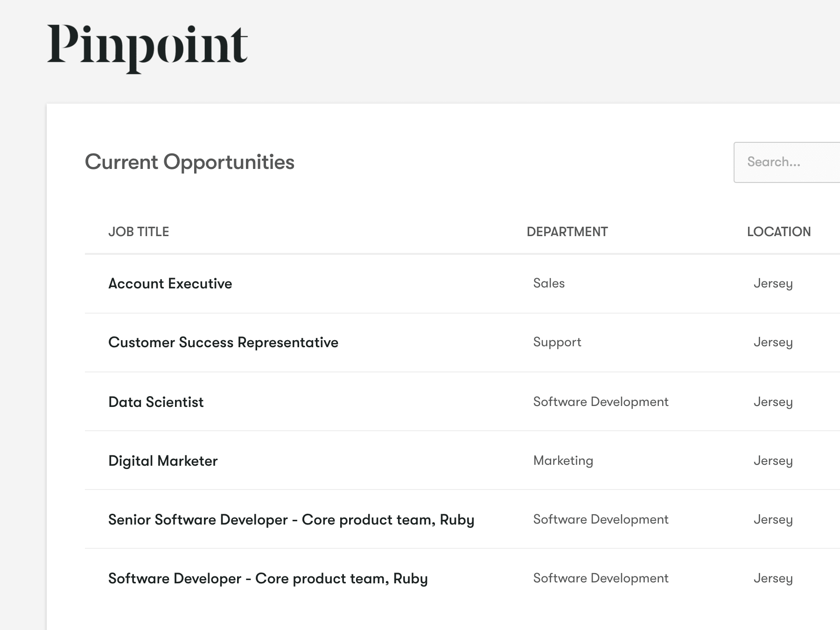Click Jersey in the Software Developer - Core product team row
Image resolution: width=840 pixels, height=630 pixels.
click(773, 579)
